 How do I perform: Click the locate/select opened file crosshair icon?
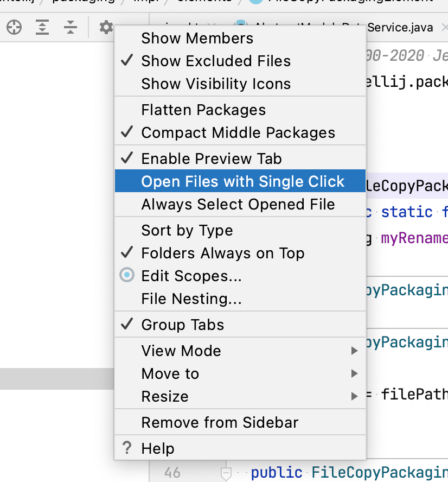(14, 28)
